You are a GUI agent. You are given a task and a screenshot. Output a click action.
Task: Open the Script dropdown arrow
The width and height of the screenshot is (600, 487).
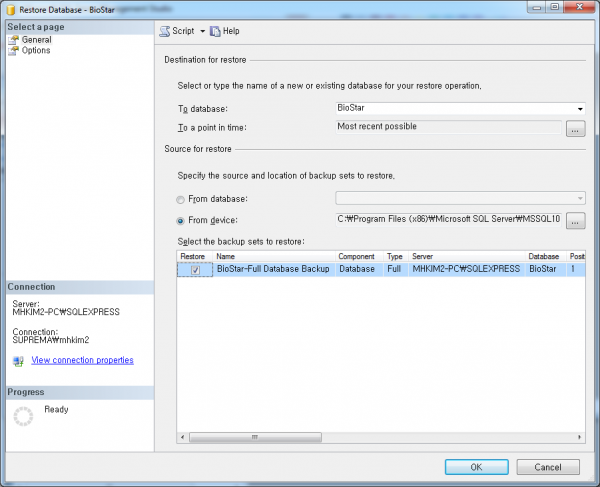[202, 31]
